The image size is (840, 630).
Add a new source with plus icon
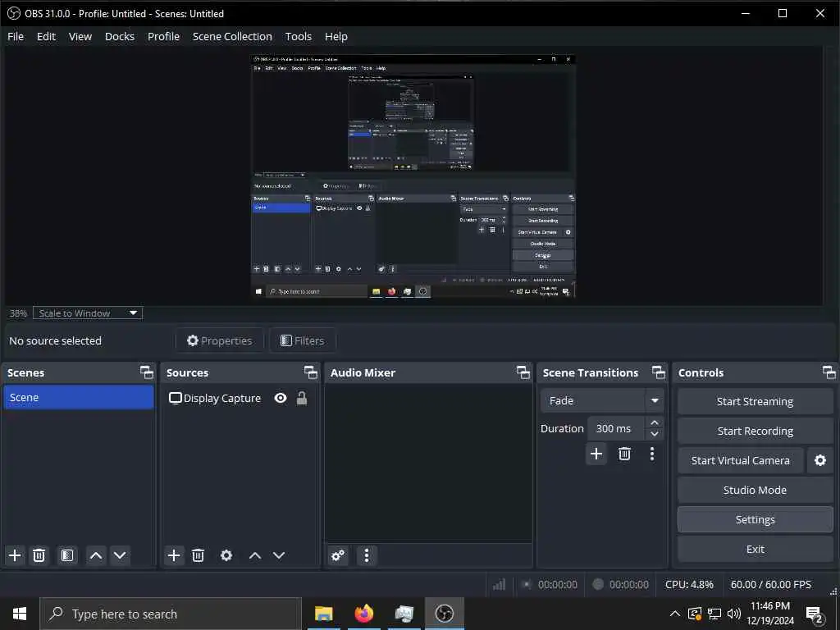click(174, 555)
